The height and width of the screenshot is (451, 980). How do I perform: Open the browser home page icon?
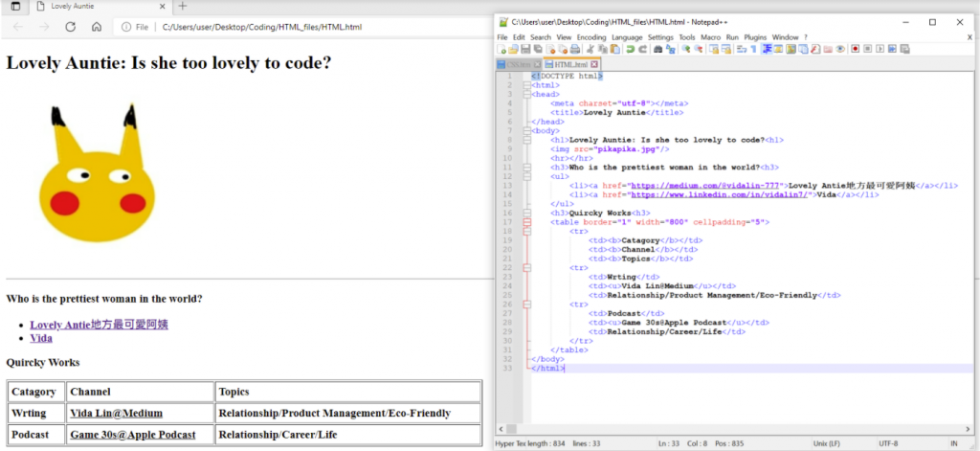(97, 27)
